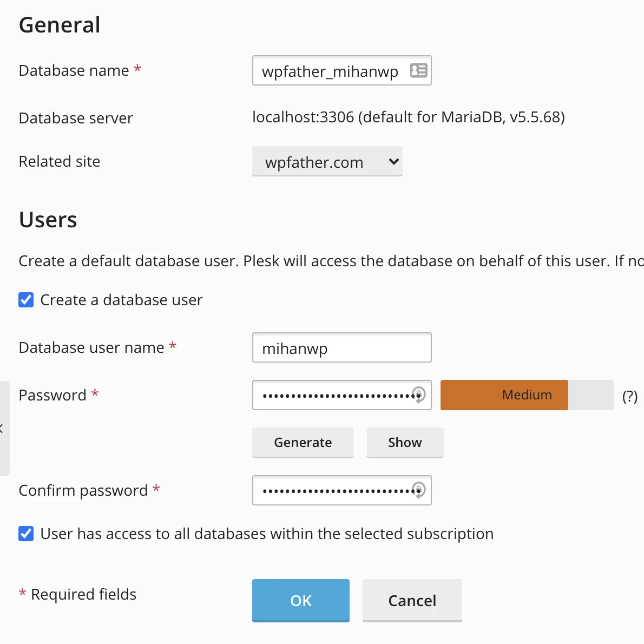Focus the Database name input field
The image size is (644, 644).
click(341, 71)
